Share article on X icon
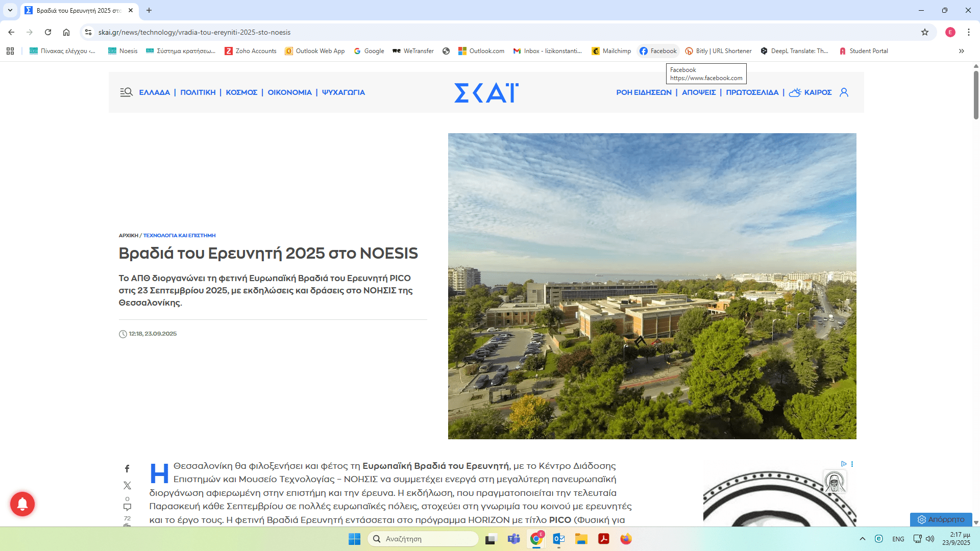 127,485
